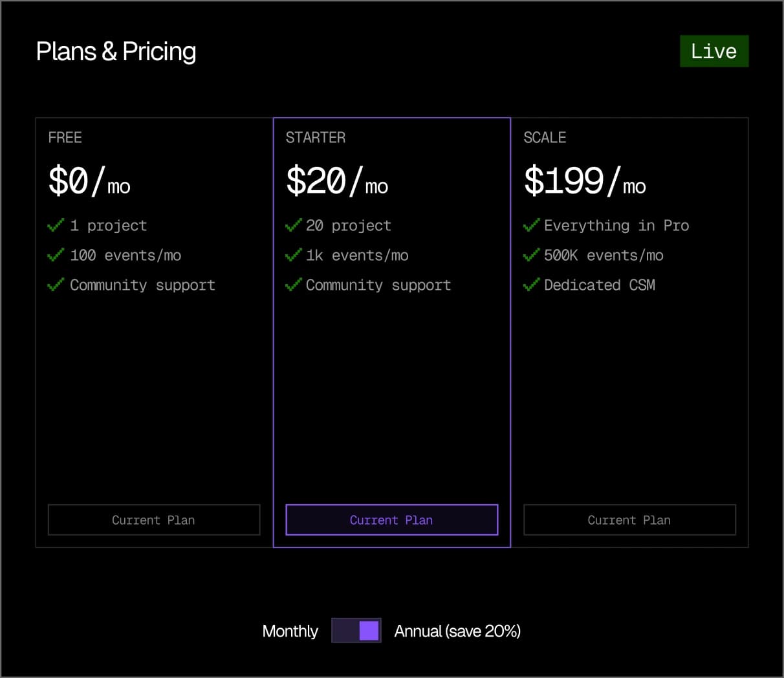784x678 pixels.
Task: Click the checkmark next to 20 project
Action: click(293, 225)
